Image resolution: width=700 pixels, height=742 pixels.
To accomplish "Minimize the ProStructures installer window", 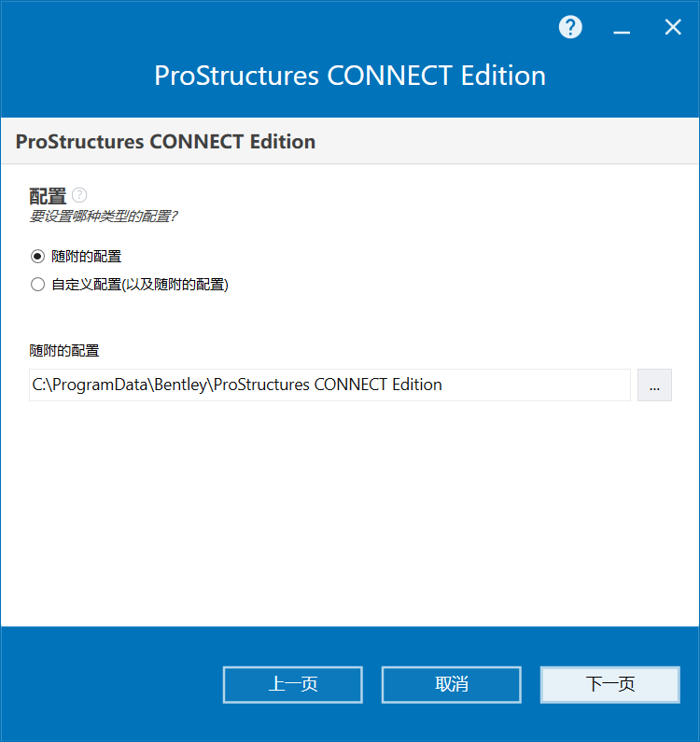I will [622, 27].
